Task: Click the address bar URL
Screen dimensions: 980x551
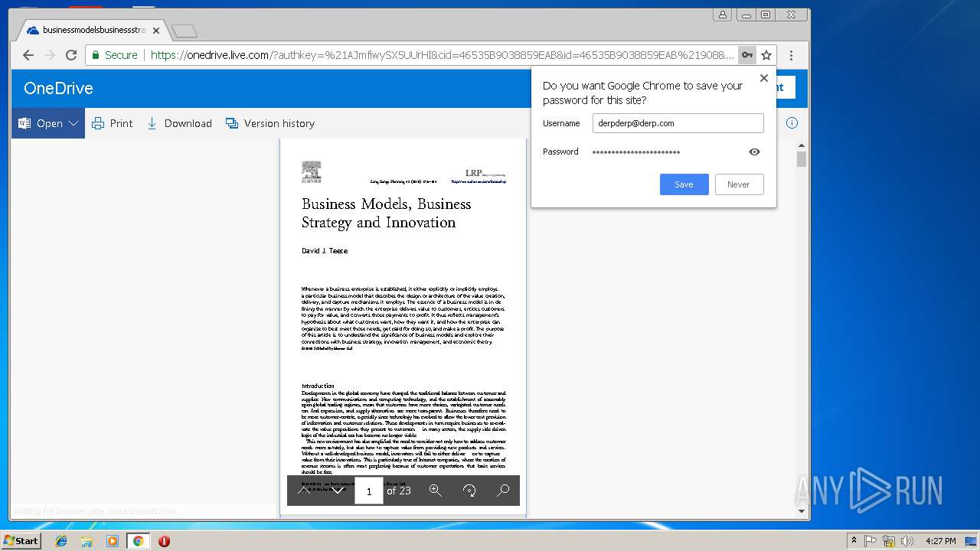Action: click(x=442, y=55)
